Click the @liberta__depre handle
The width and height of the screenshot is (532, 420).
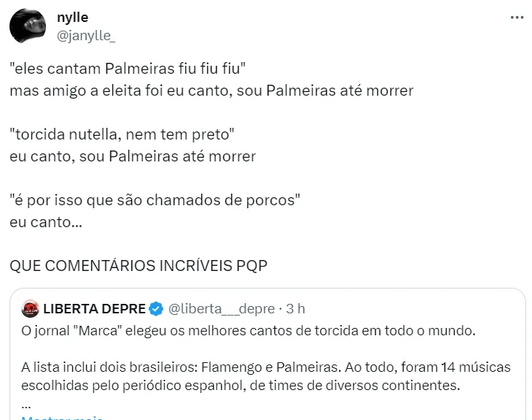(x=222, y=308)
